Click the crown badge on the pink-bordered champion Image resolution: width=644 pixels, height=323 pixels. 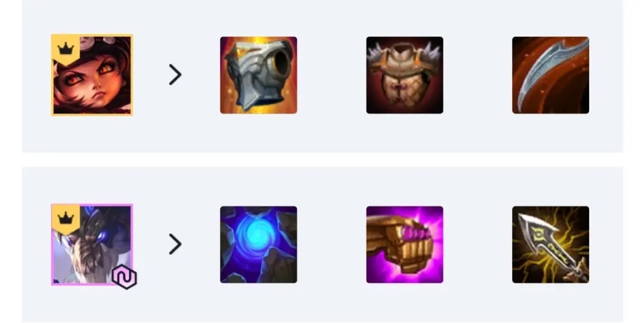click(x=65, y=219)
